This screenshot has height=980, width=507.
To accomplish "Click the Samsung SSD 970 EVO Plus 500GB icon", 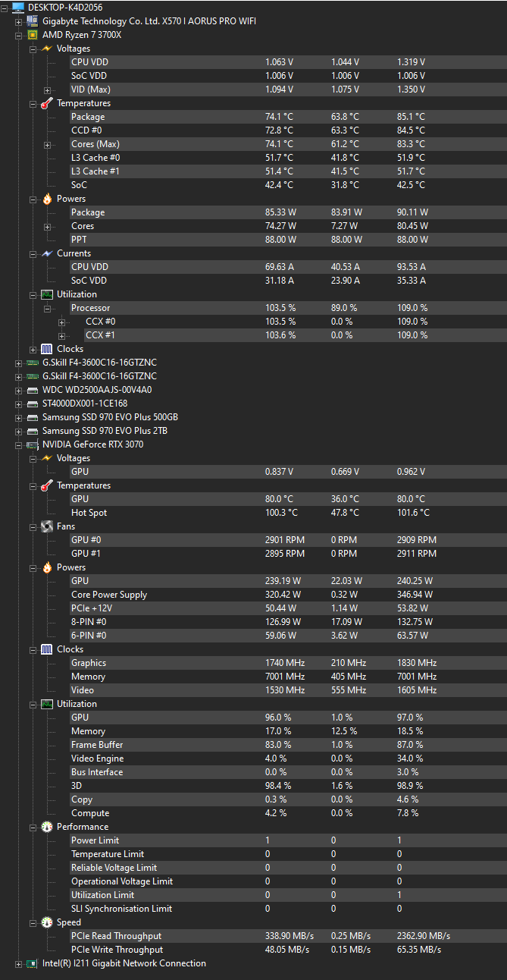I will tap(33, 417).
